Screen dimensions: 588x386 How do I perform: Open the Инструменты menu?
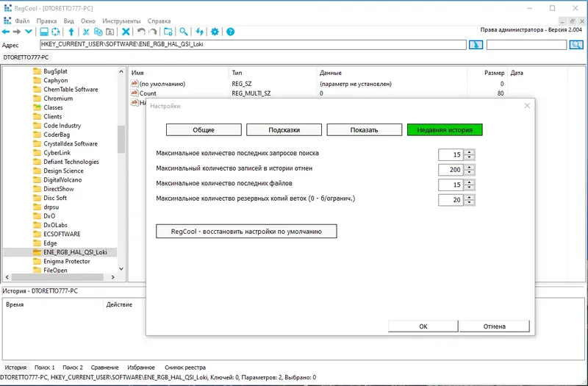[121, 21]
